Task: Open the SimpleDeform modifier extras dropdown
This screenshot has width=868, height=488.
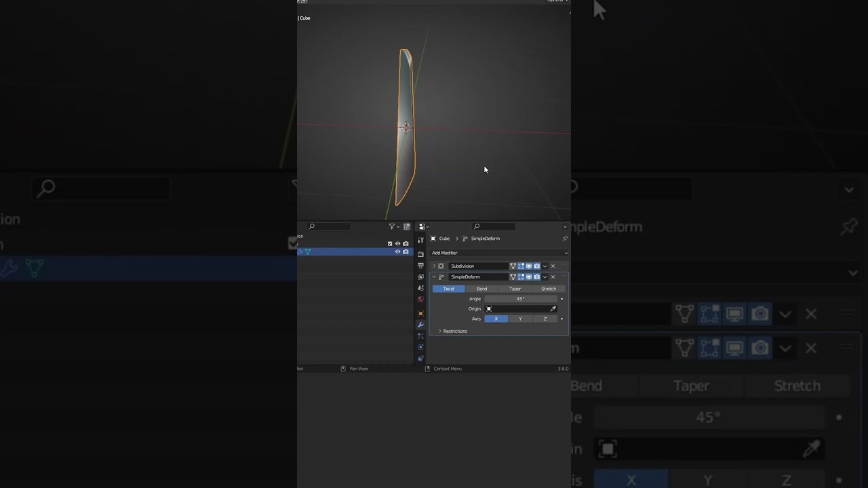Action: (545, 277)
